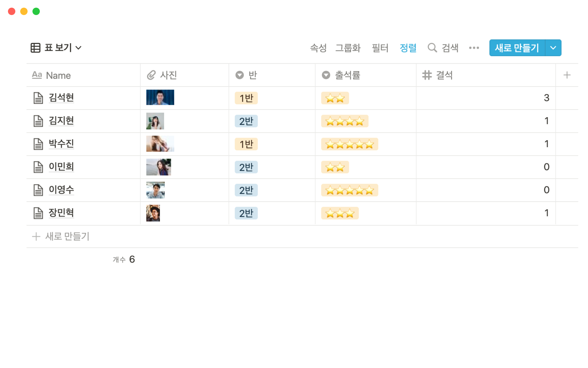Image resolution: width=588 pixels, height=368 pixels.
Task: Expand the 표 보기 view dropdown
Action: [x=78, y=48]
